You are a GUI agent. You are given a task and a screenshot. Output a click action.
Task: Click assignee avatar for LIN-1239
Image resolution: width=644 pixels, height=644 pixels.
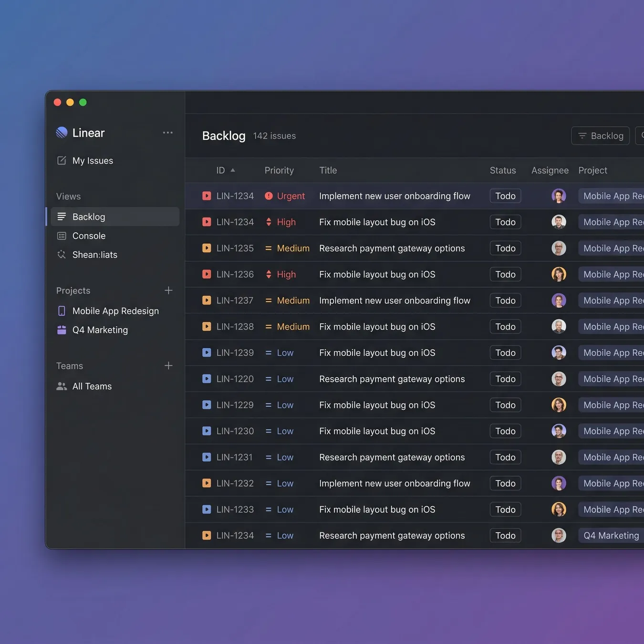[x=559, y=353]
